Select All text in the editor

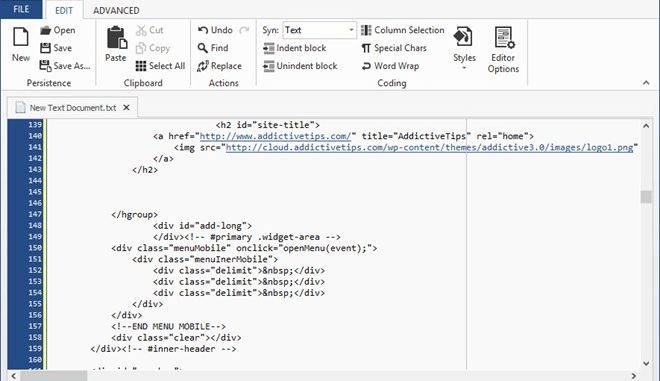[x=160, y=66]
